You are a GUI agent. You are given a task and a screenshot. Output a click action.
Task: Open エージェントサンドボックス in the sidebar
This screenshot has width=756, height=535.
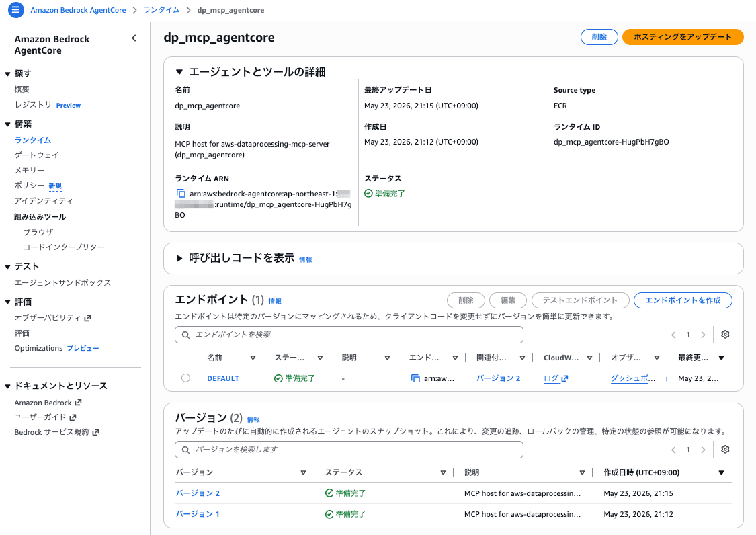[x=62, y=283]
